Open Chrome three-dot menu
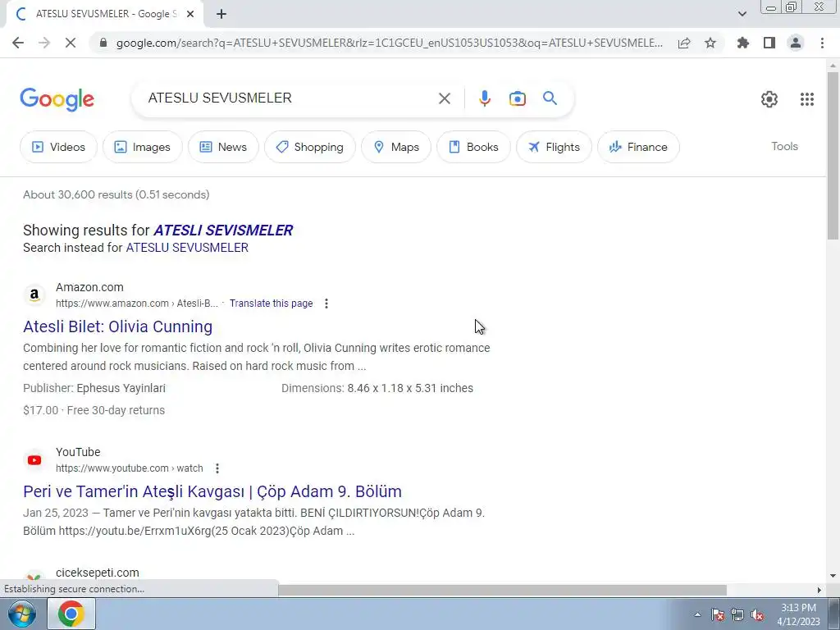The image size is (840, 630). [x=822, y=43]
